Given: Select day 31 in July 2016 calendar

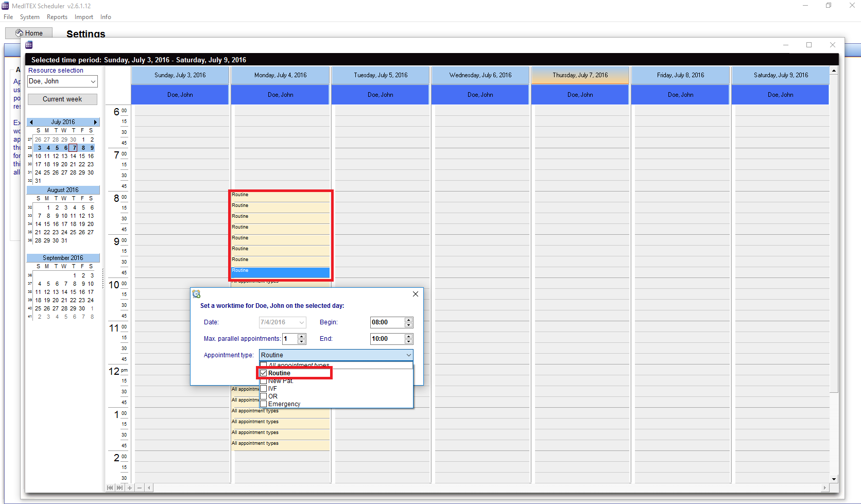Looking at the screenshot, I should [x=38, y=181].
